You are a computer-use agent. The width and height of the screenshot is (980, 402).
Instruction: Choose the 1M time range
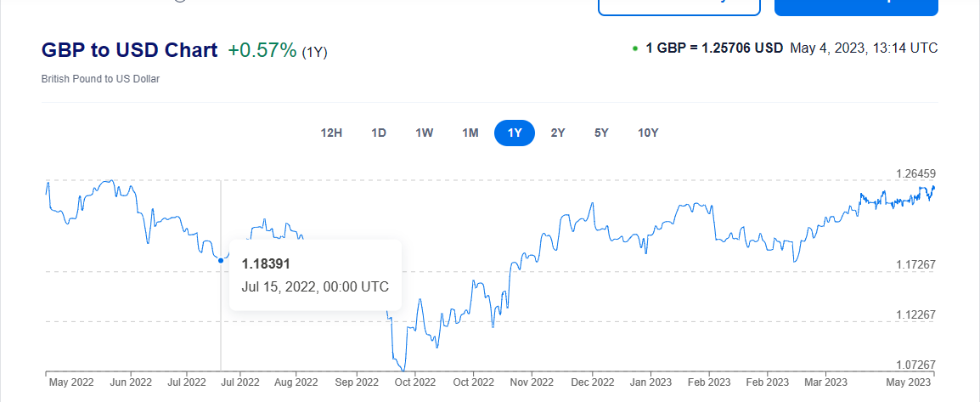click(x=470, y=133)
